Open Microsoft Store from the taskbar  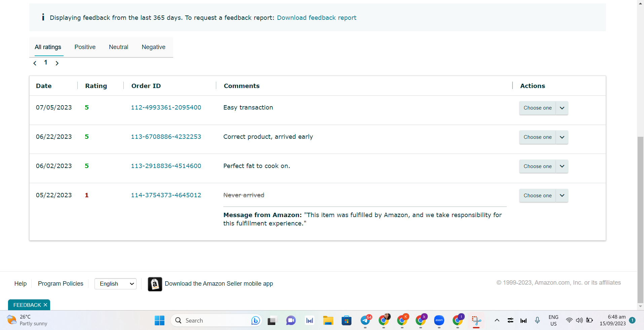tap(346, 321)
